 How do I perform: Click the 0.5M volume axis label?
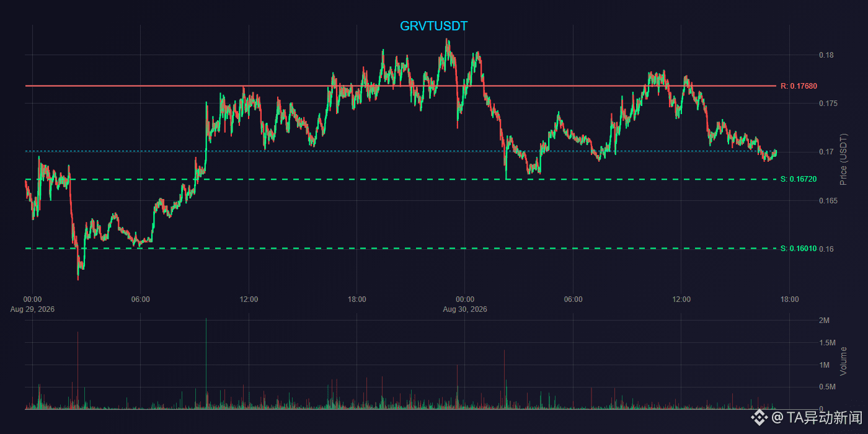pyautogui.click(x=828, y=387)
